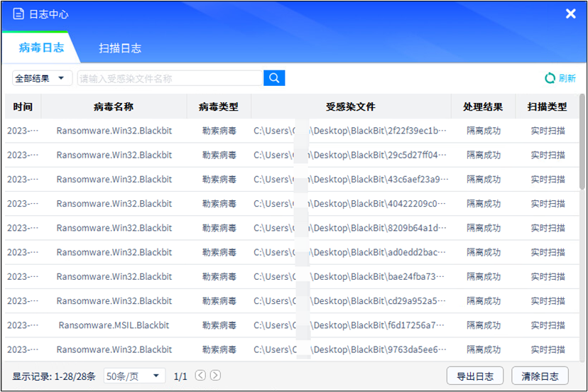Click the search magnifier icon button
This screenshot has height=392, width=588.
click(274, 78)
